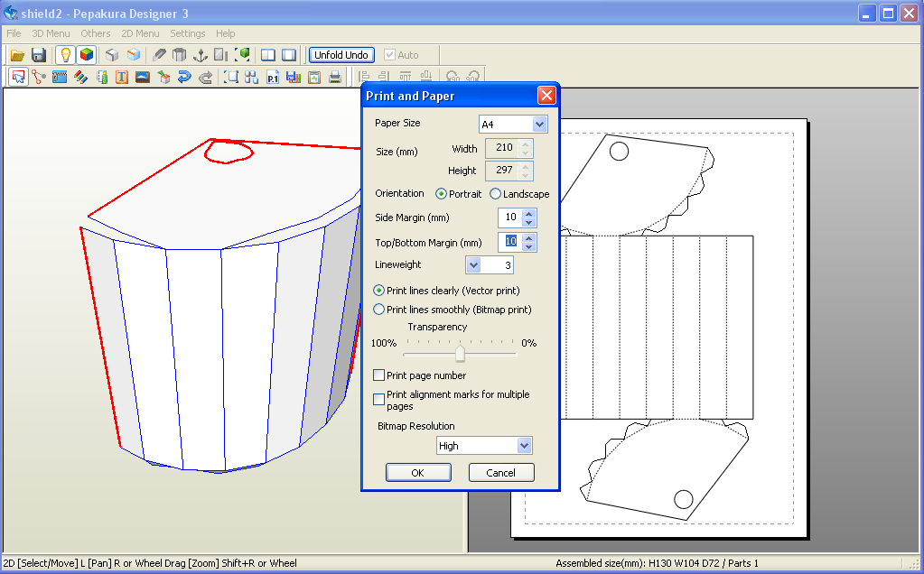This screenshot has width=924, height=574.
Task: Click the red-green cube 3D part icon
Action: (x=163, y=77)
